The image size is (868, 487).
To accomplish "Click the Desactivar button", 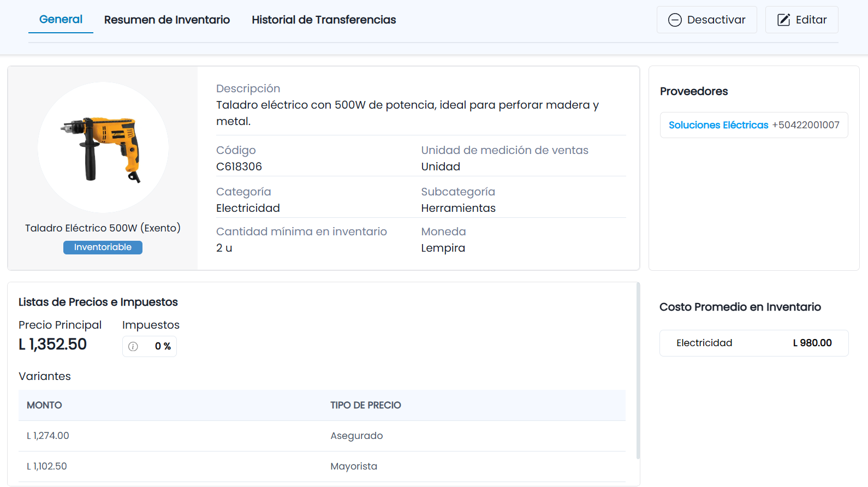I will [706, 20].
